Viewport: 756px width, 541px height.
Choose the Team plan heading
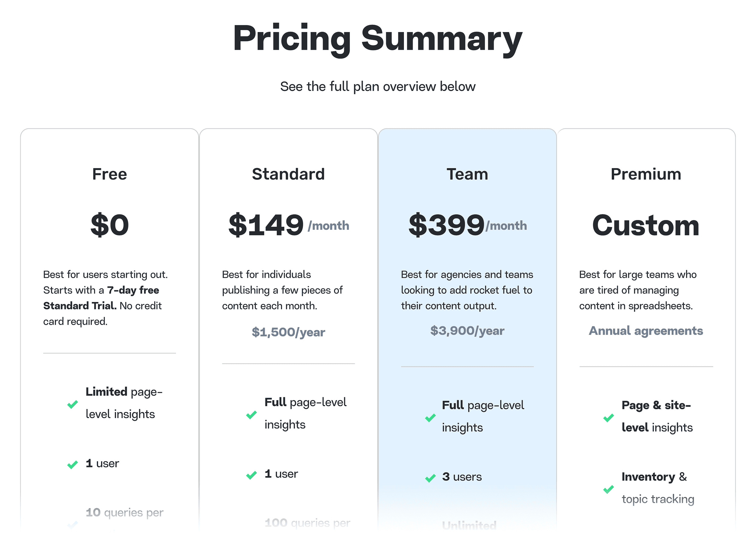pyautogui.click(x=467, y=174)
